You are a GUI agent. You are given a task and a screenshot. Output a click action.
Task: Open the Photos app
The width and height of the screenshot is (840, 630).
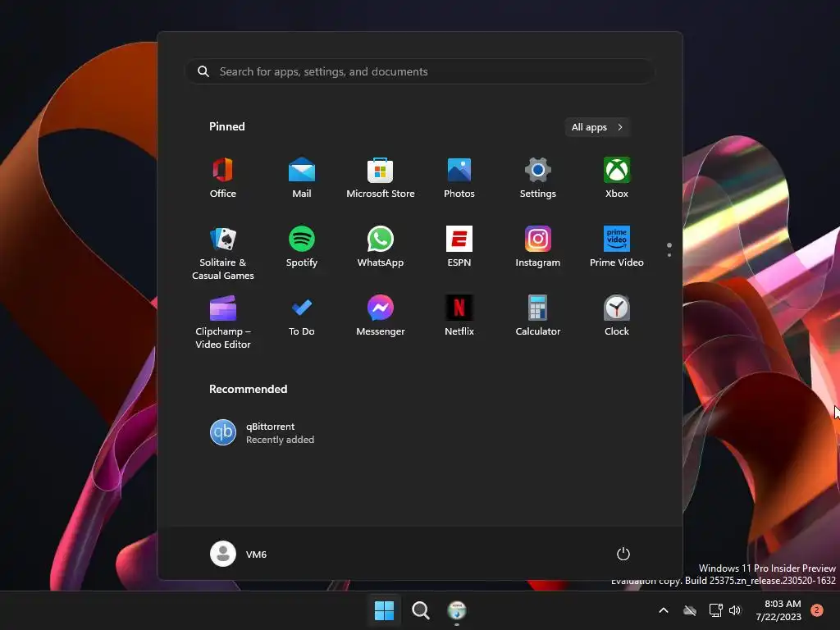(x=459, y=178)
